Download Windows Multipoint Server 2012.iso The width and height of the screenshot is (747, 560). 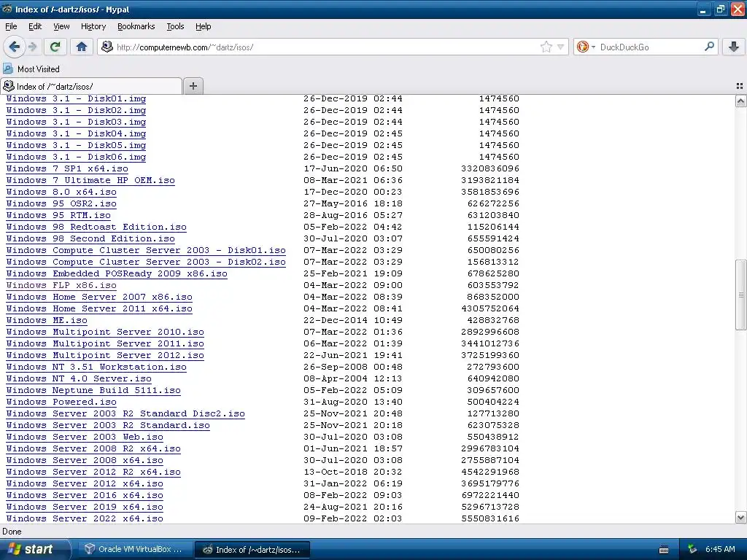[105, 355]
